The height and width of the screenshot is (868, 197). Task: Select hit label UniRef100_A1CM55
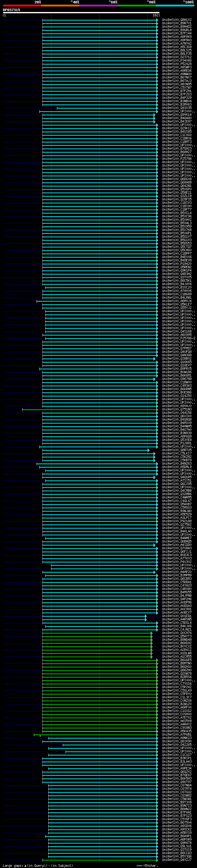point(176,656)
